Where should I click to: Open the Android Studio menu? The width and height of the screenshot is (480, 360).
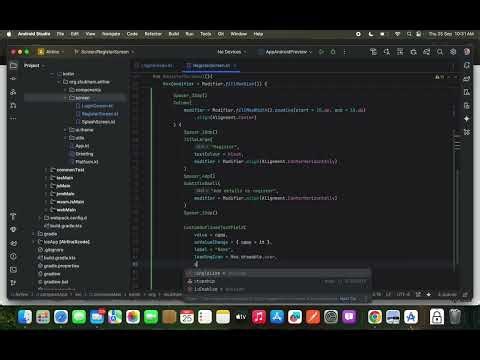click(34, 34)
